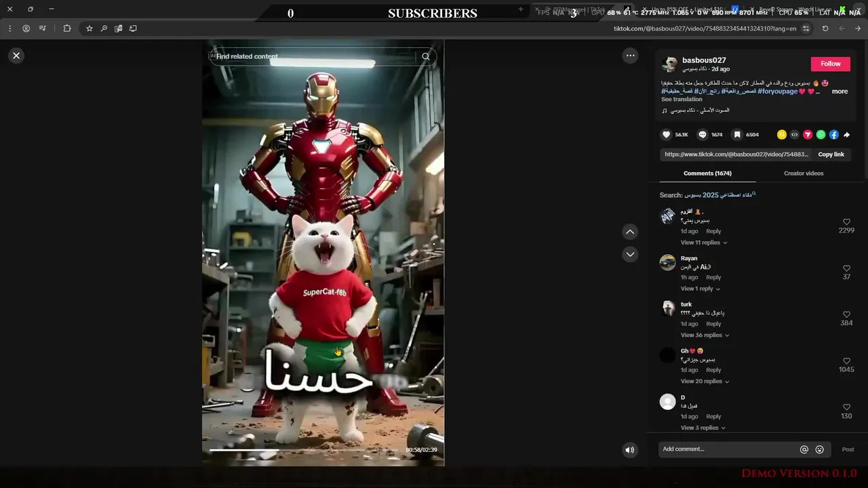Image resolution: width=868 pixels, height=488 pixels.
Task: Open Rayan's profile avatar
Action: click(668, 262)
